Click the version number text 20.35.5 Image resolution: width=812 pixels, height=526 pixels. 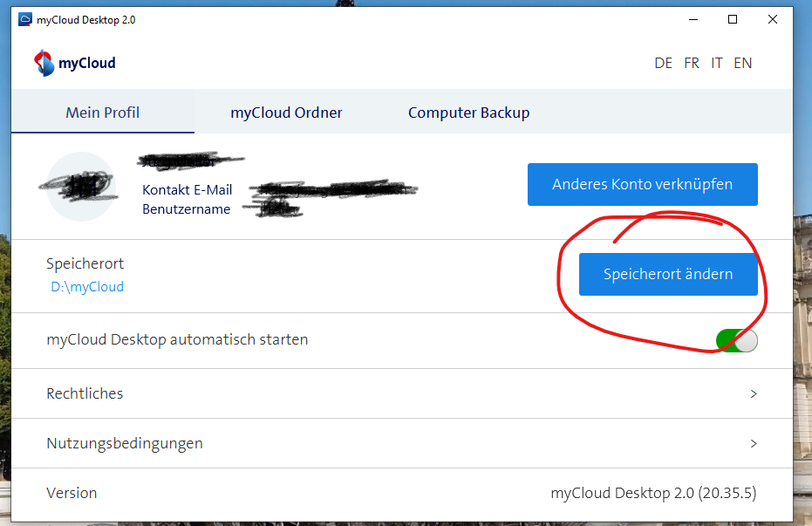[x=727, y=494]
